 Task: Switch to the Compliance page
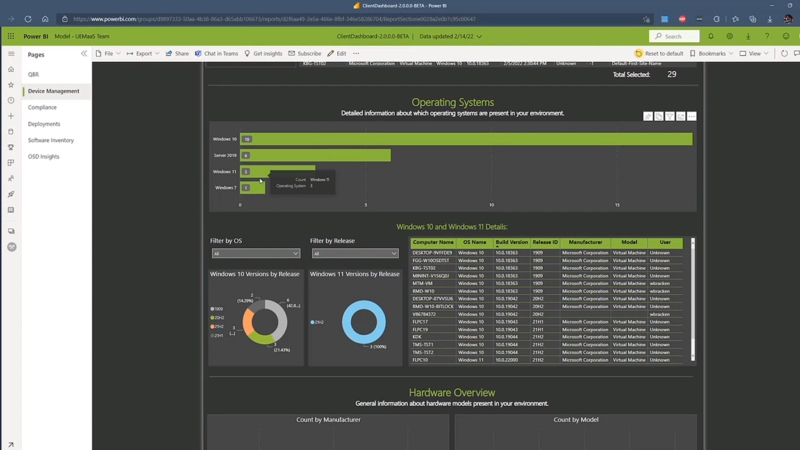[x=42, y=107]
